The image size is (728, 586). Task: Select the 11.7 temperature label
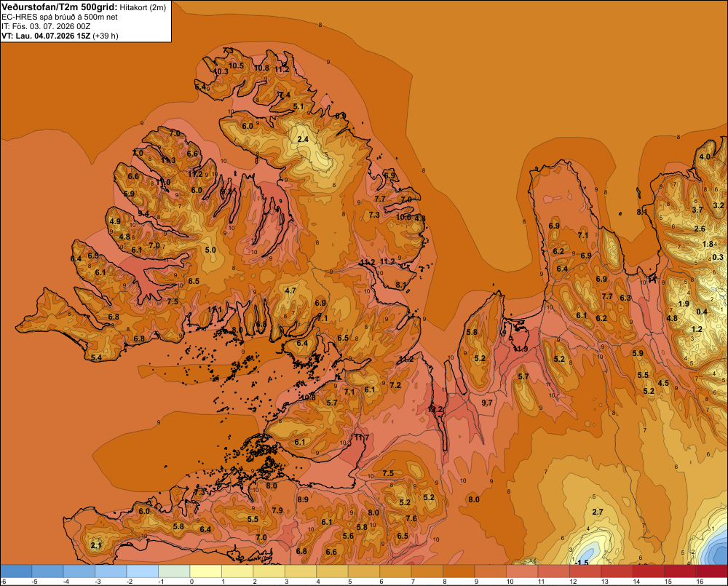(x=362, y=437)
